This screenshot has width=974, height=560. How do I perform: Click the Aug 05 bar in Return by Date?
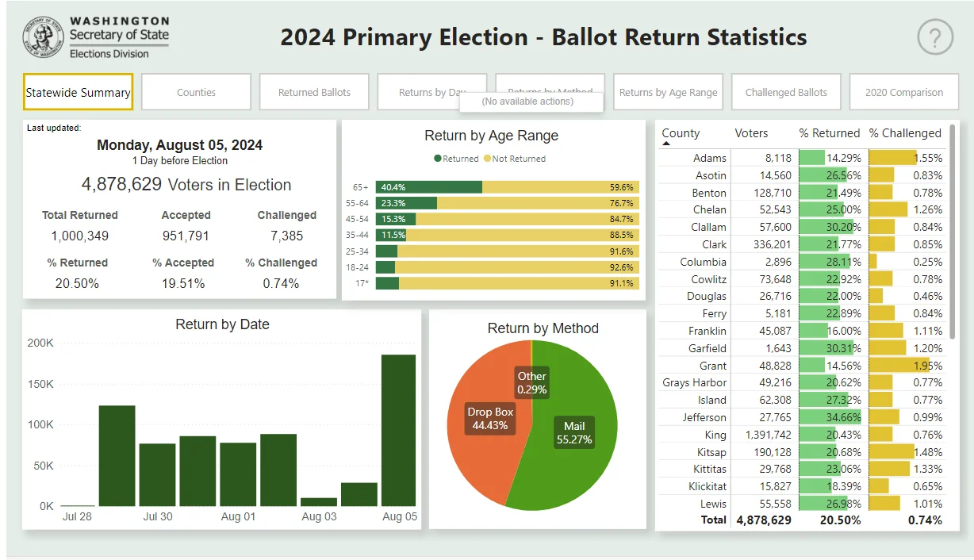[398, 430]
